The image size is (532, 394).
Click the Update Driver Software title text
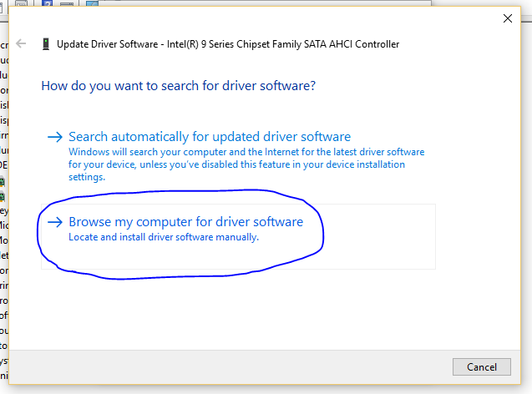tap(228, 44)
